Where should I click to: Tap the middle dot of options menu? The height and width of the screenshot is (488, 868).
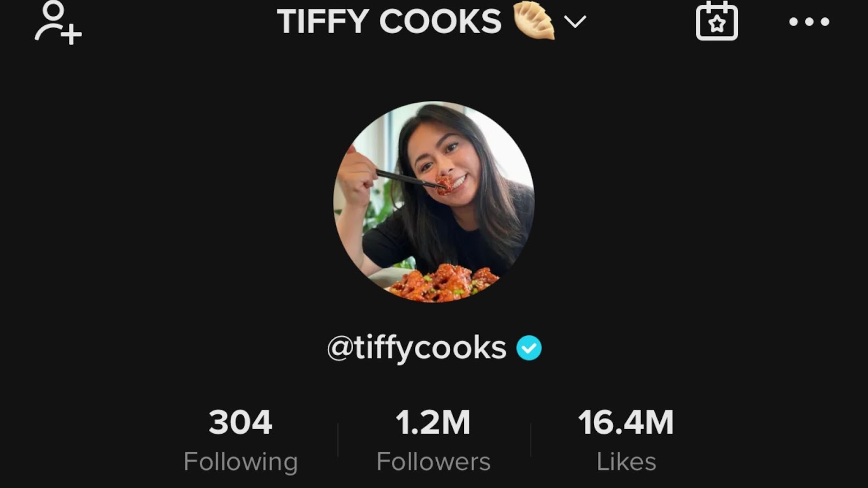[x=809, y=22]
